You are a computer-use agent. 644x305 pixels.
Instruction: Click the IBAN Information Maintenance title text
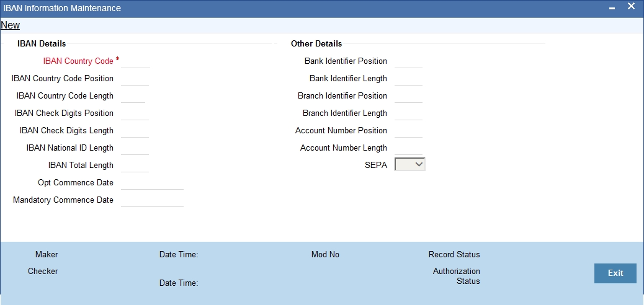point(62,8)
